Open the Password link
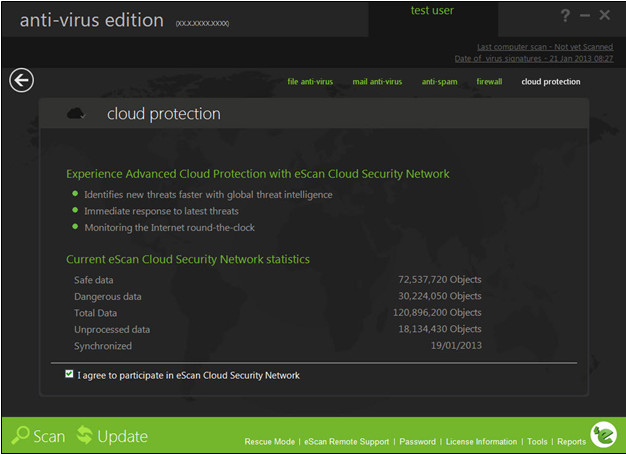 click(418, 442)
